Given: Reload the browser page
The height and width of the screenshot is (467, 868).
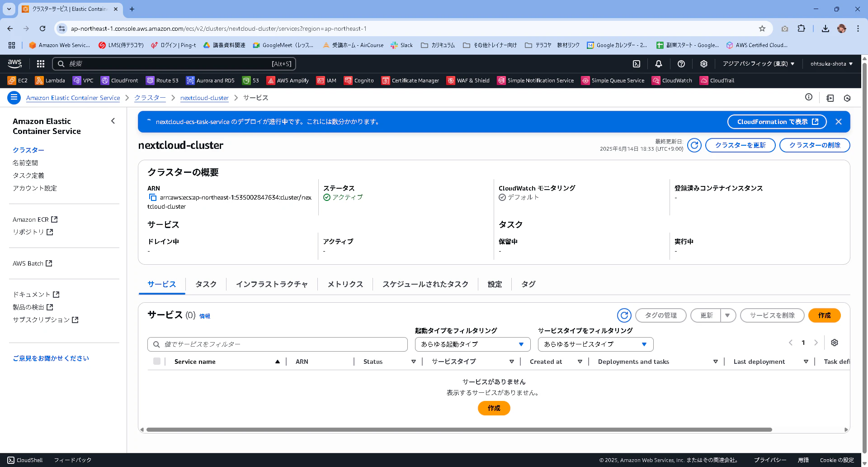Looking at the screenshot, I should click(x=42, y=29).
